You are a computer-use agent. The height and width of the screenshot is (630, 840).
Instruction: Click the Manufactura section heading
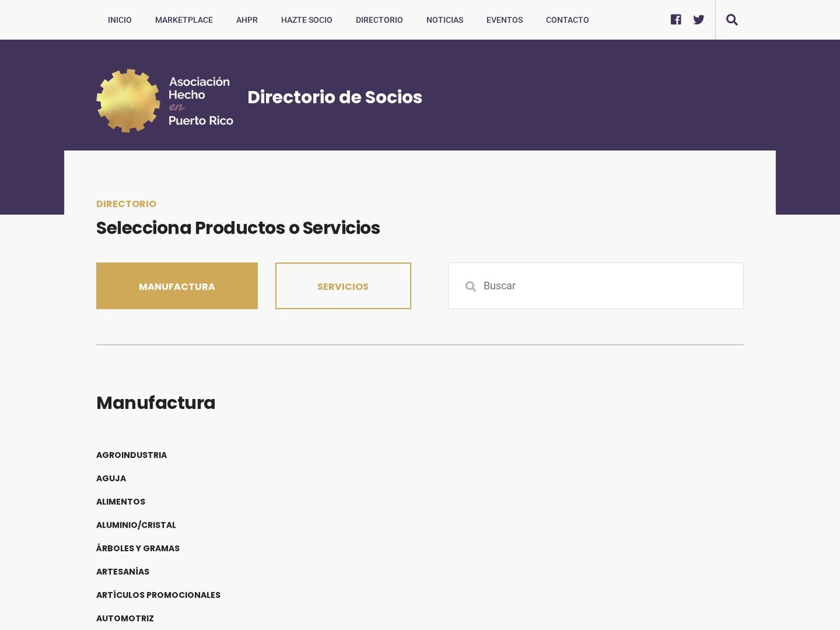click(156, 402)
